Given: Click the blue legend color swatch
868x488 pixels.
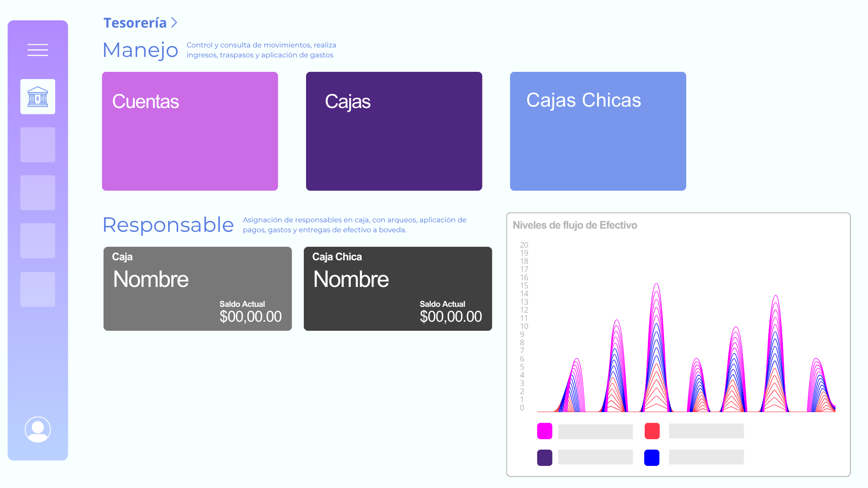Looking at the screenshot, I should point(651,458).
